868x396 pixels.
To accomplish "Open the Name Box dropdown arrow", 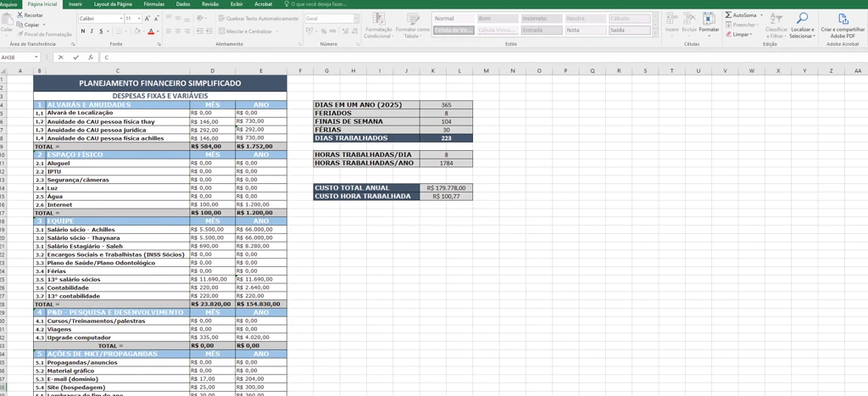I will tap(36, 58).
